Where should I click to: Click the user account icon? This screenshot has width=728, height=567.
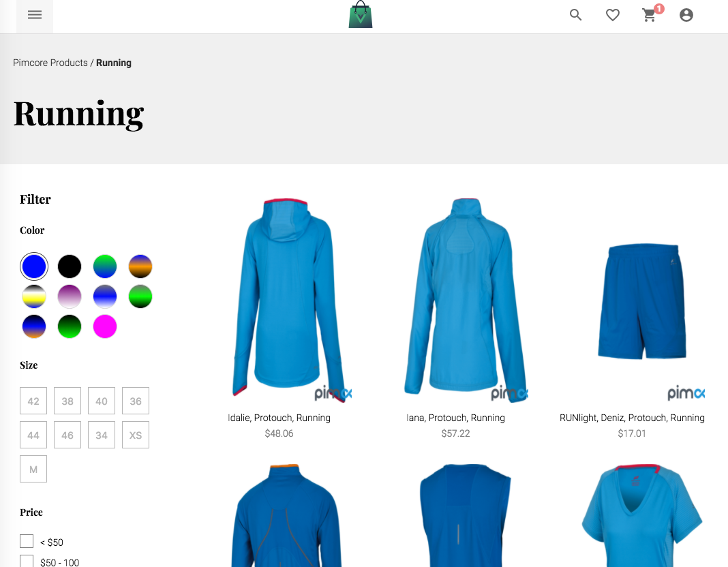point(686,14)
